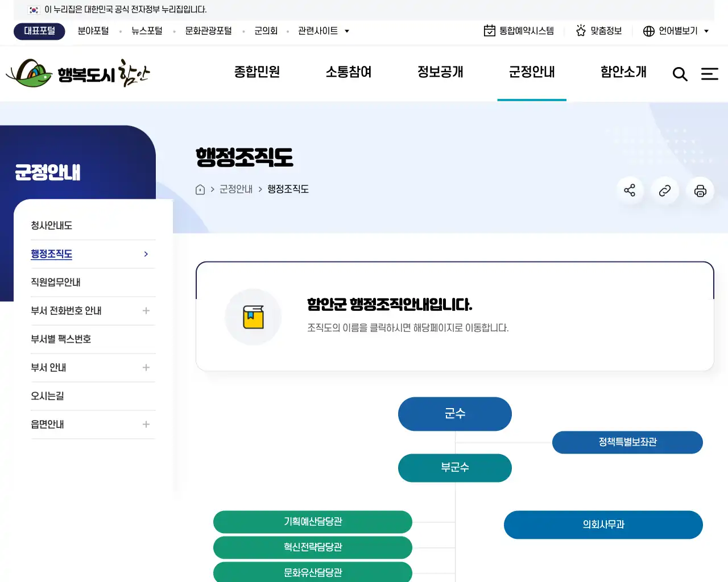Click the 행복도시 함안 logo

point(78,73)
